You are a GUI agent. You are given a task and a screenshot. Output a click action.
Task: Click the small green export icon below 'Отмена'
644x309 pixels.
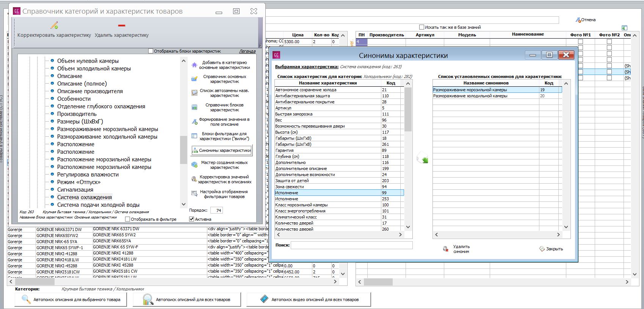pyautogui.click(x=624, y=28)
